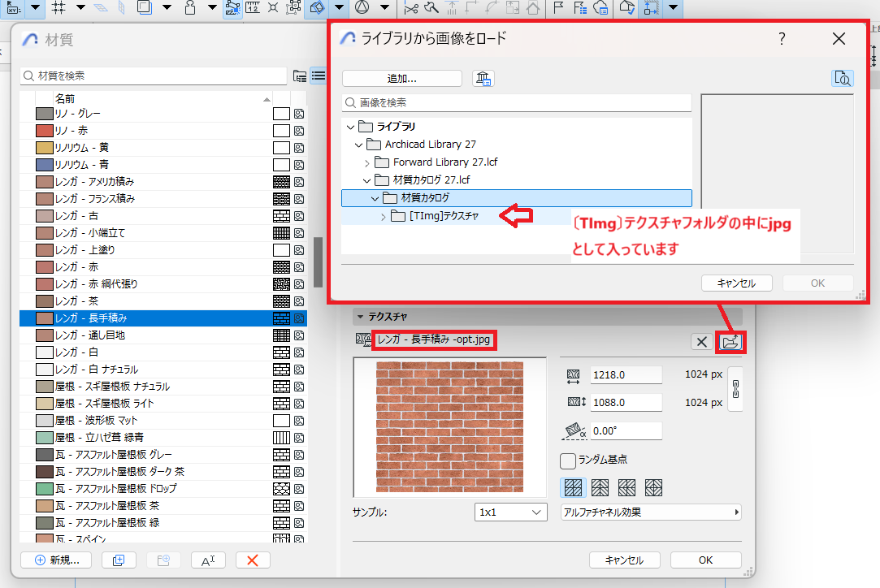Click the 画像を検索 search field
The image size is (880, 588).
517,102
